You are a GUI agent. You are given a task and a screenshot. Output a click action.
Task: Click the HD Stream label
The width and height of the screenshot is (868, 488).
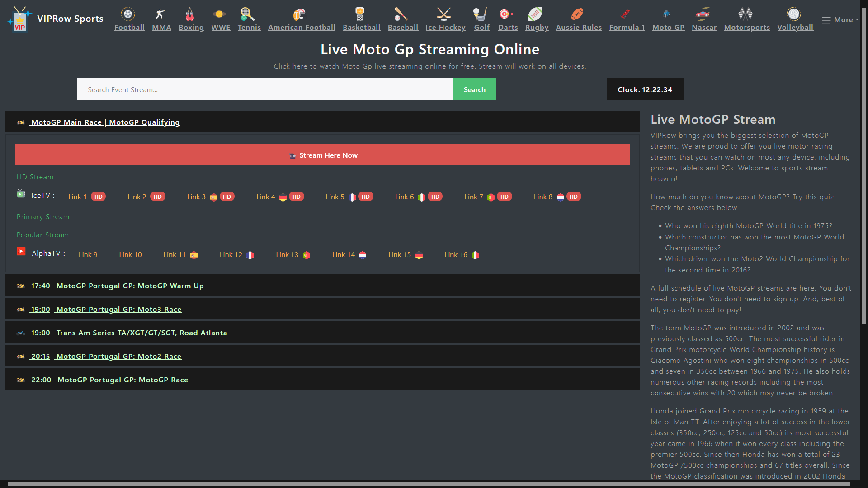pos(35,177)
